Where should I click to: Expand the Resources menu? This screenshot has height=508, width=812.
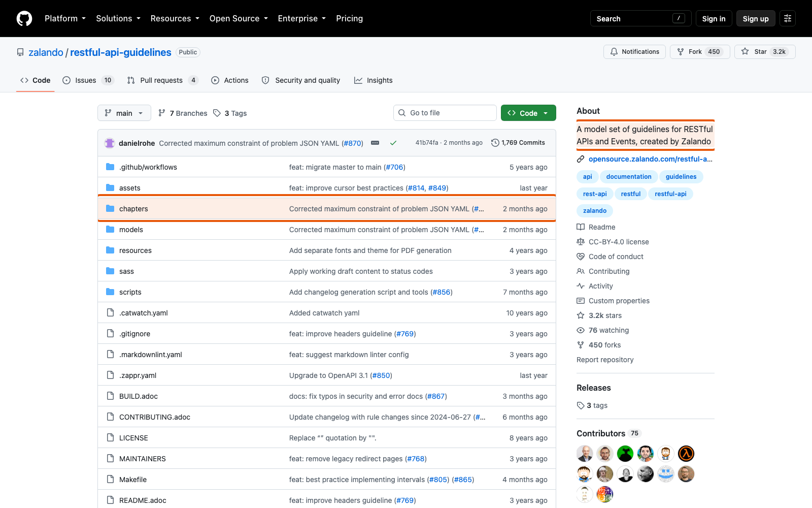tap(175, 18)
